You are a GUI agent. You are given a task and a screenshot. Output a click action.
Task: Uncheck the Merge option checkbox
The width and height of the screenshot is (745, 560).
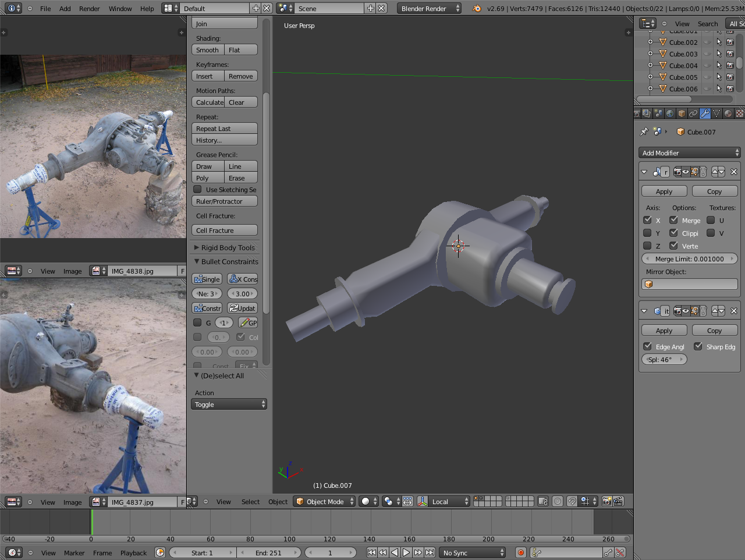pyautogui.click(x=673, y=220)
